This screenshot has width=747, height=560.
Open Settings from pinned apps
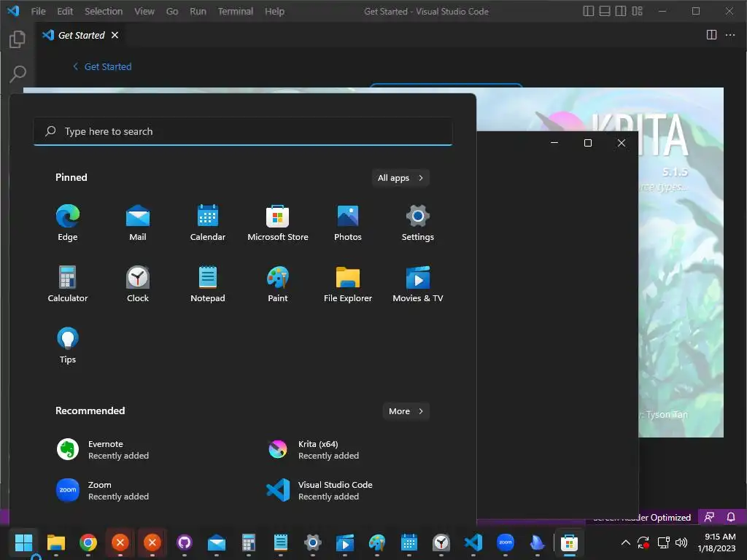[418, 223]
